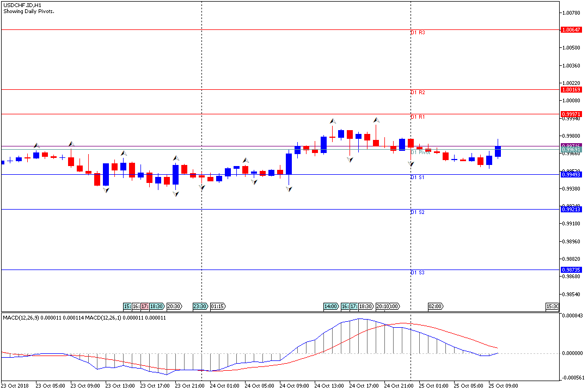Screen dimensions: 588x392
Task: Select the red 1.00169 price tag
Action: 571,90
